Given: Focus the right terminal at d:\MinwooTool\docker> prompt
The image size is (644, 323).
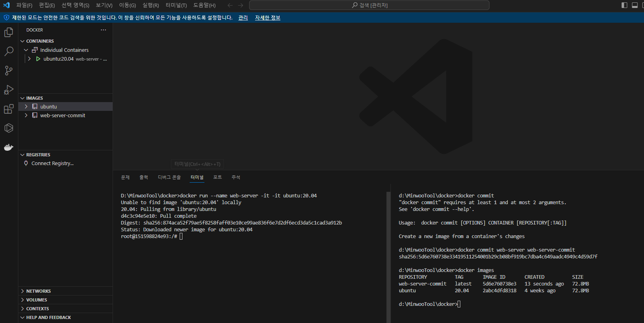Looking at the screenshot, I should [x=430, y=304].
